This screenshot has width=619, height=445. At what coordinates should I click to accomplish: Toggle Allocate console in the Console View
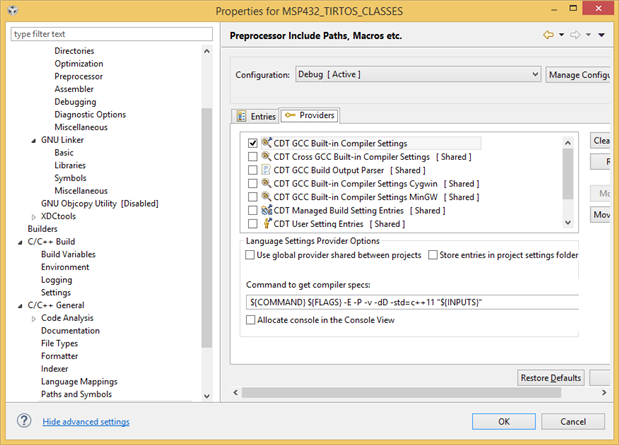(250, 319)
